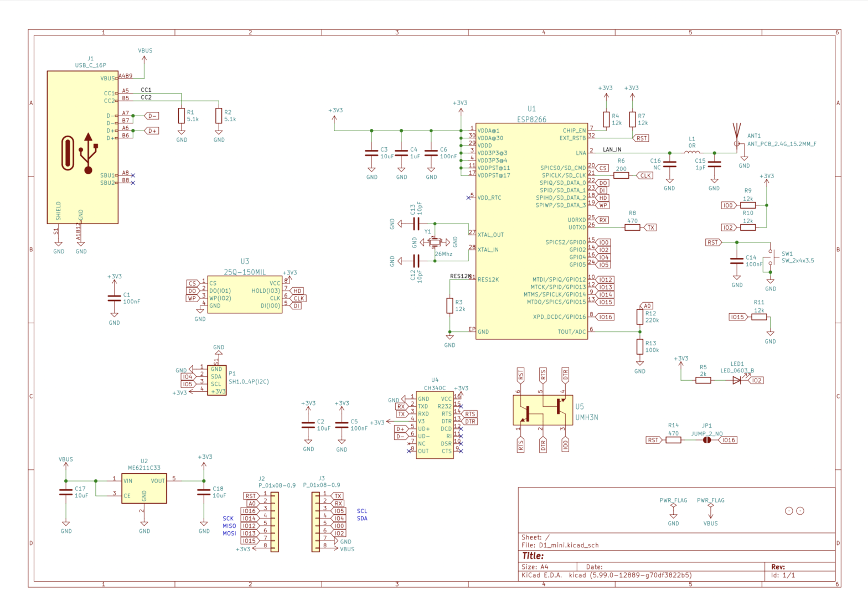Select the J1 USB_C_16P connector symbol

[x=82, y=147]
